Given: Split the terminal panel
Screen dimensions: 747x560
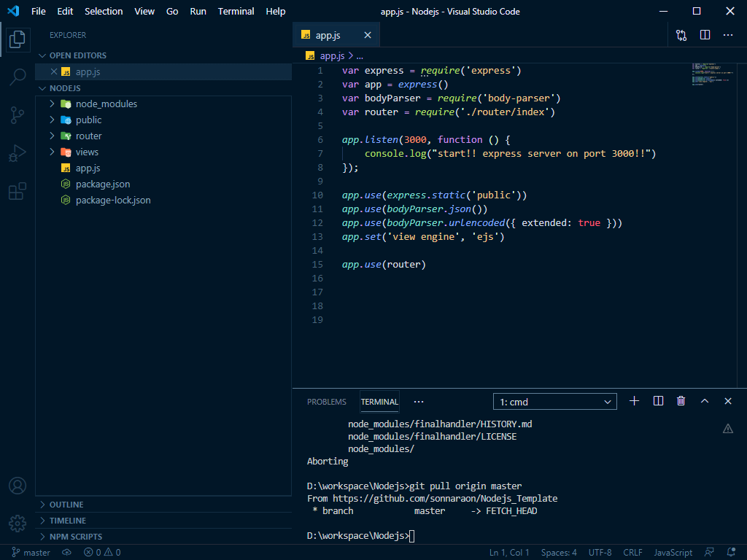Looking at the screenshot, I should pyautogui.click(x=658, y=402).
